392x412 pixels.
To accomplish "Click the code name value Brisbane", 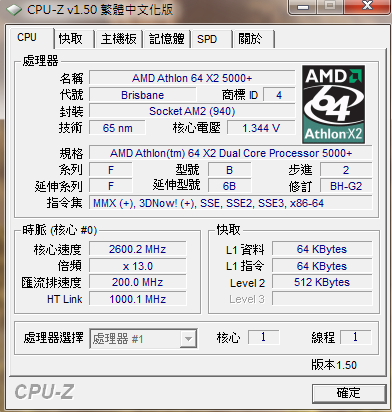I will click(x=143, y=95).
